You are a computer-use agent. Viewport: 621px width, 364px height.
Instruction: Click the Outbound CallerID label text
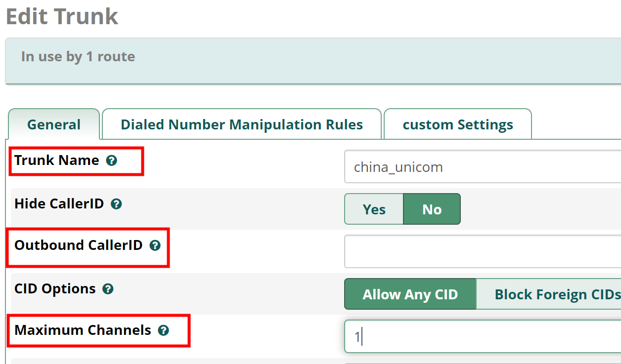(x=79, y=245)
